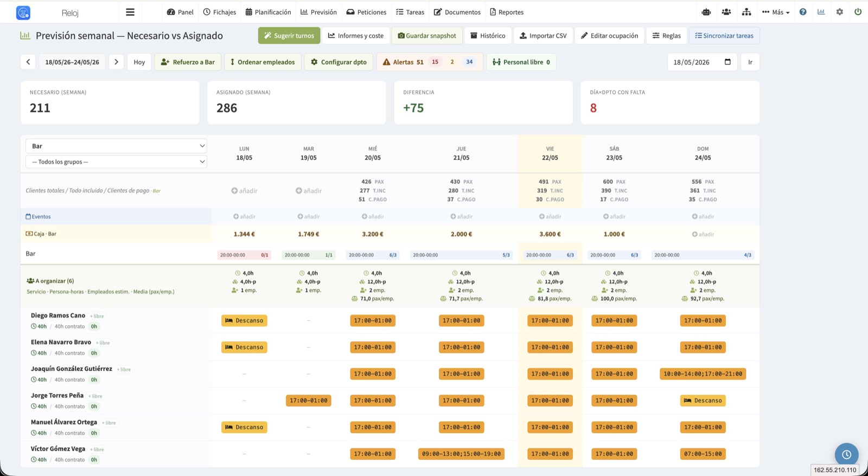
Task: Click the power logout icon
Action: point(858,12)
